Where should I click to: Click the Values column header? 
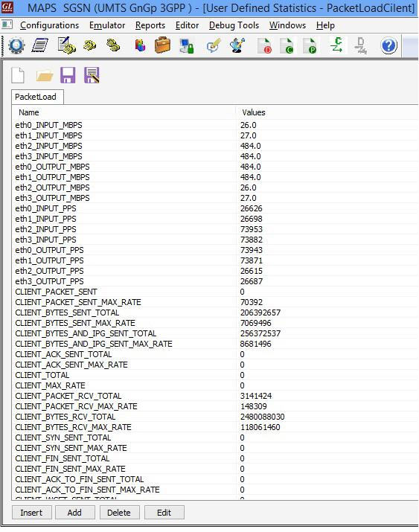pos(327,112)
